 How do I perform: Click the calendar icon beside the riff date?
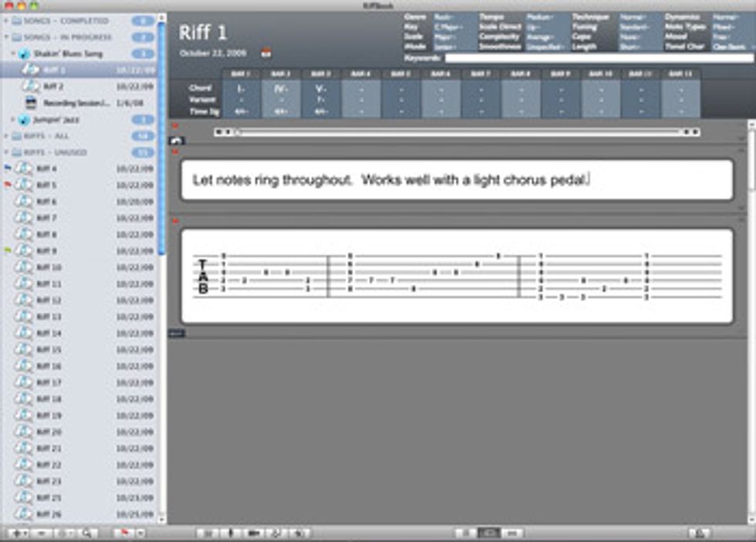tap(266, 53)
